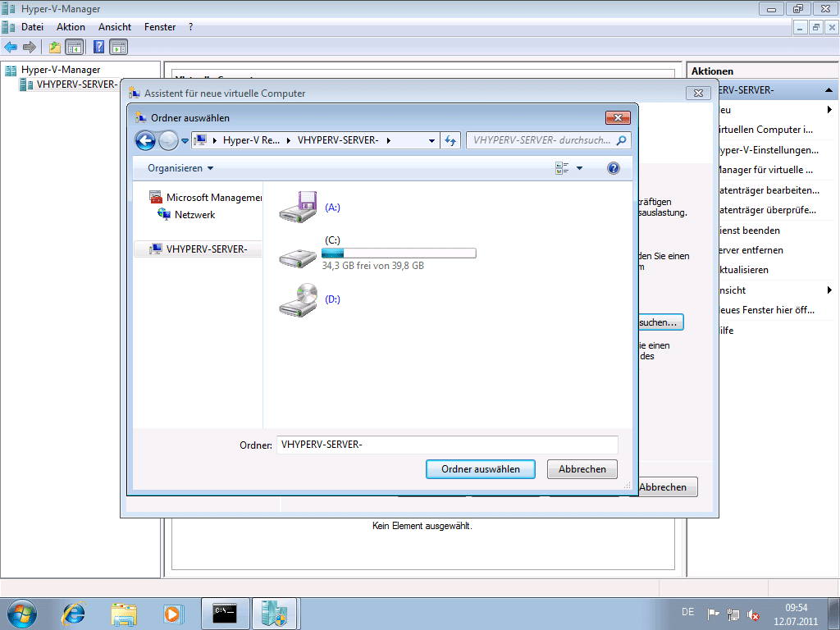
Task: Click Aktualisieren in the Aktionen pane
Action: [x=743, y=270]
